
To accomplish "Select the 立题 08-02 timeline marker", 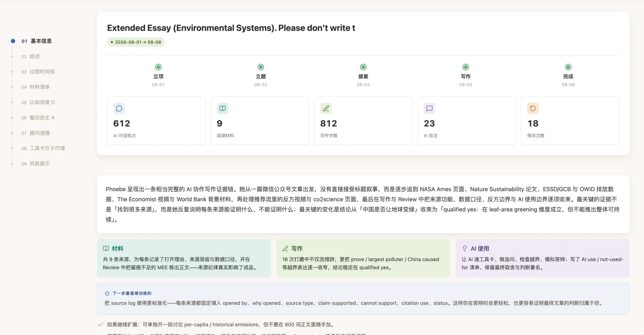I will 261,67.
